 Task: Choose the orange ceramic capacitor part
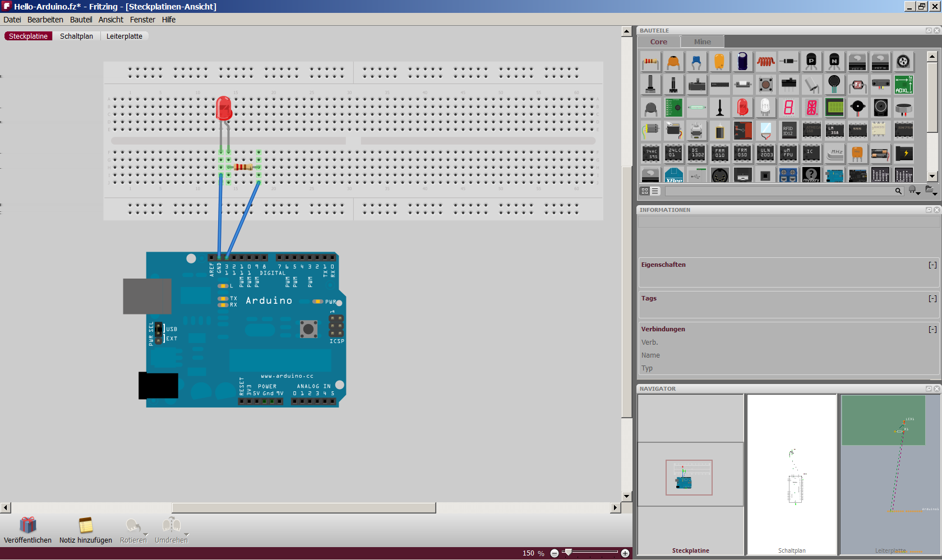tap(673, 62)
